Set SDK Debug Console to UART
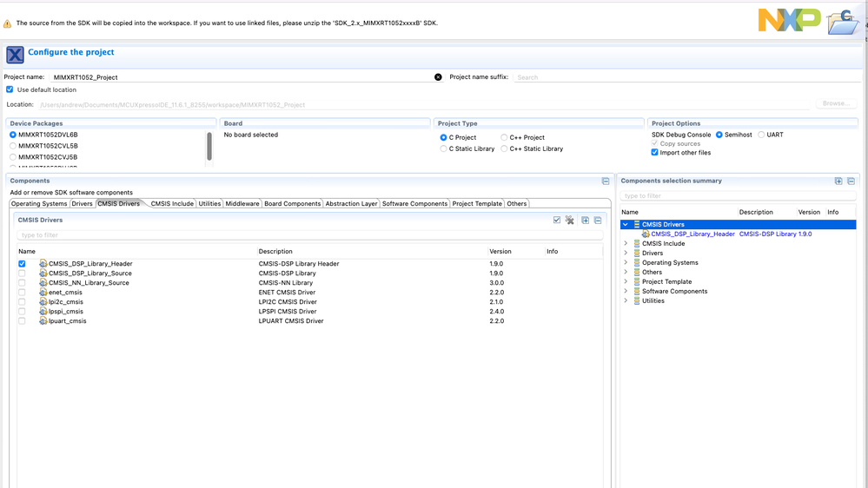This screenshot has height=488, width=868. (x=761, y=135)
